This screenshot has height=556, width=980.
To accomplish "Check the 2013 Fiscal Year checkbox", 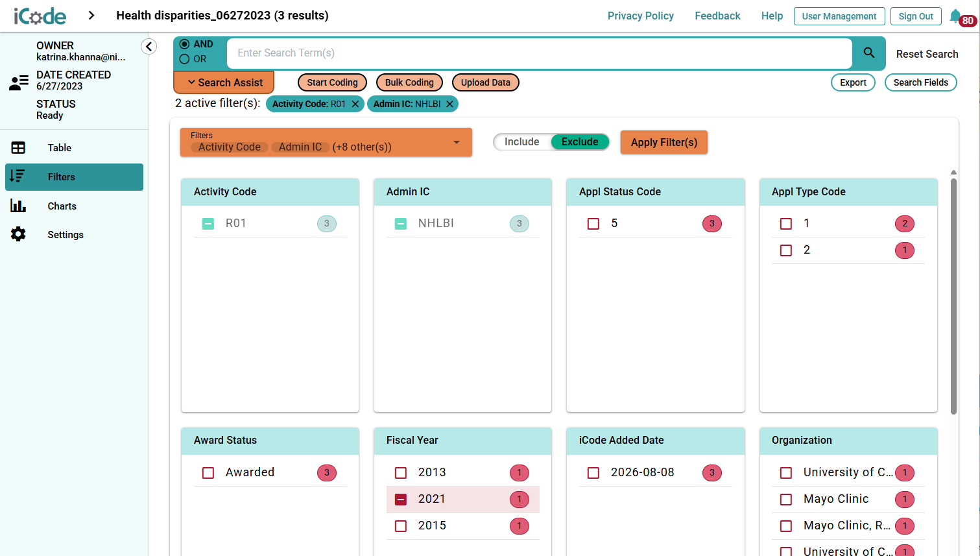I will 401,473.
